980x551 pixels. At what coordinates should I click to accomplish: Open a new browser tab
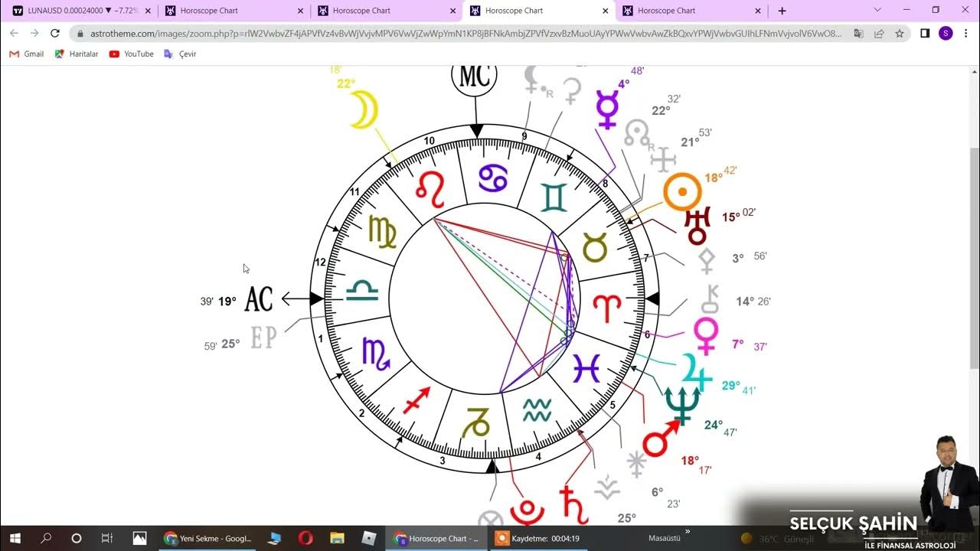[782, 11]
